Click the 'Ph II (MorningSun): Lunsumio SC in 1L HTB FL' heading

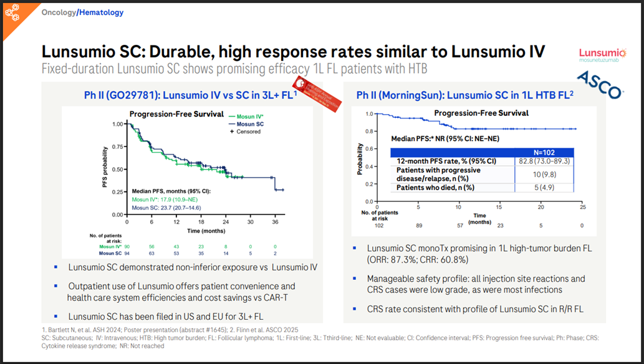tap(465, 95)
